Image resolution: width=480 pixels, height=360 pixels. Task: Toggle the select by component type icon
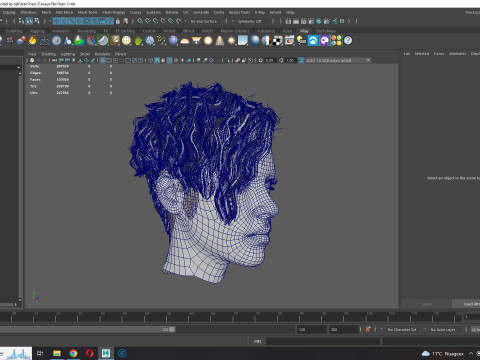(37, 21)
